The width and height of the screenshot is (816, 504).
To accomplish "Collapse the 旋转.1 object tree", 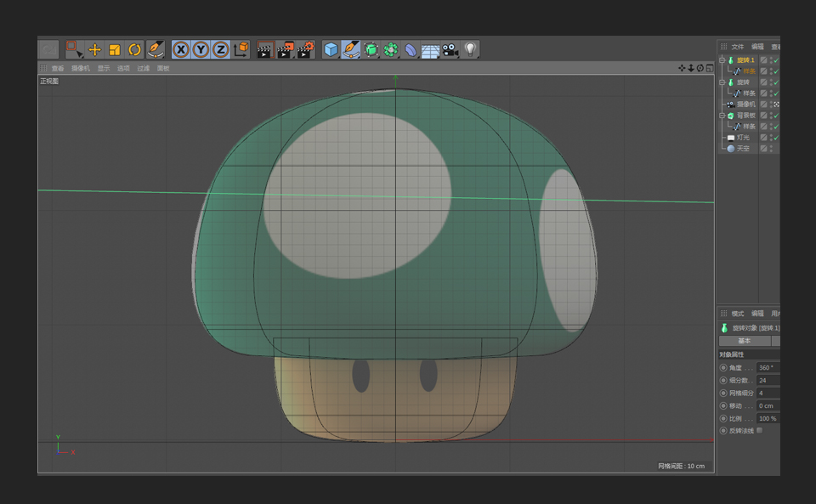I will [722, 60].
